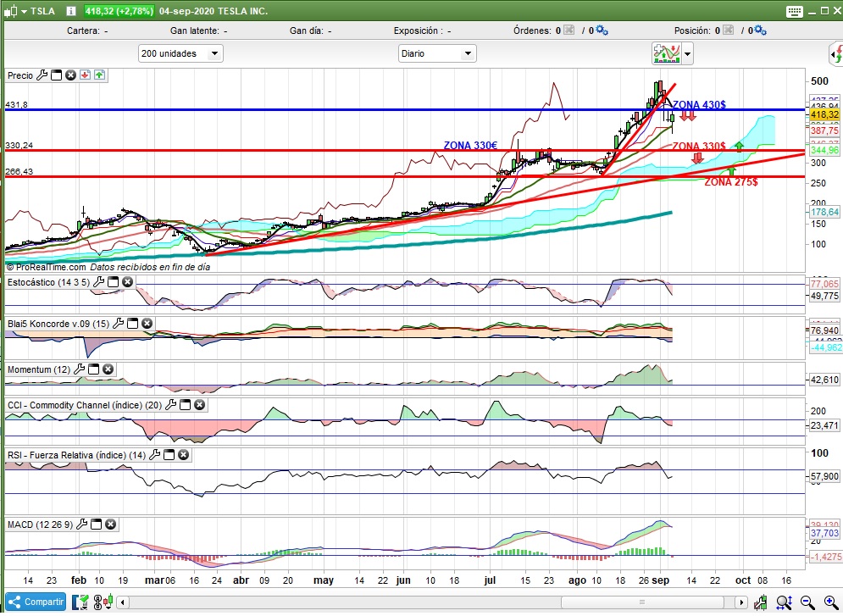This screenshot has height=616, width=843.
Task: Select the ZONA 430$ chart annotation
Action: click(699, 104)
